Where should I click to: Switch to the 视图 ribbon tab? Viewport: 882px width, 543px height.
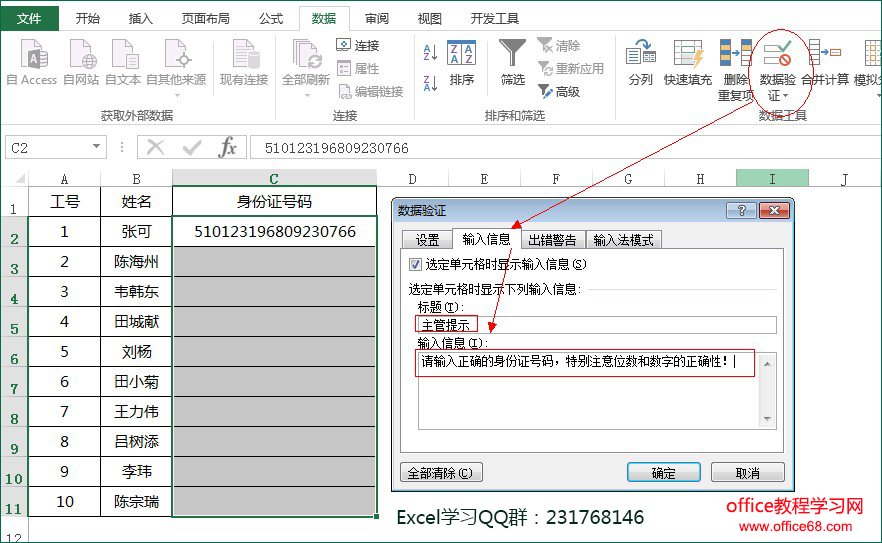point(429,19)
